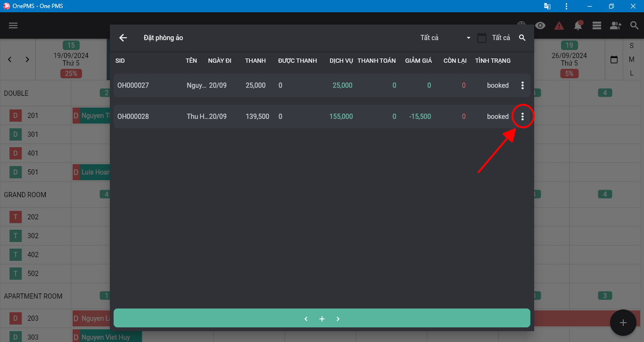Click room 401 status badge D
This screenshot has width=644, height=342.
pos(16,153)
